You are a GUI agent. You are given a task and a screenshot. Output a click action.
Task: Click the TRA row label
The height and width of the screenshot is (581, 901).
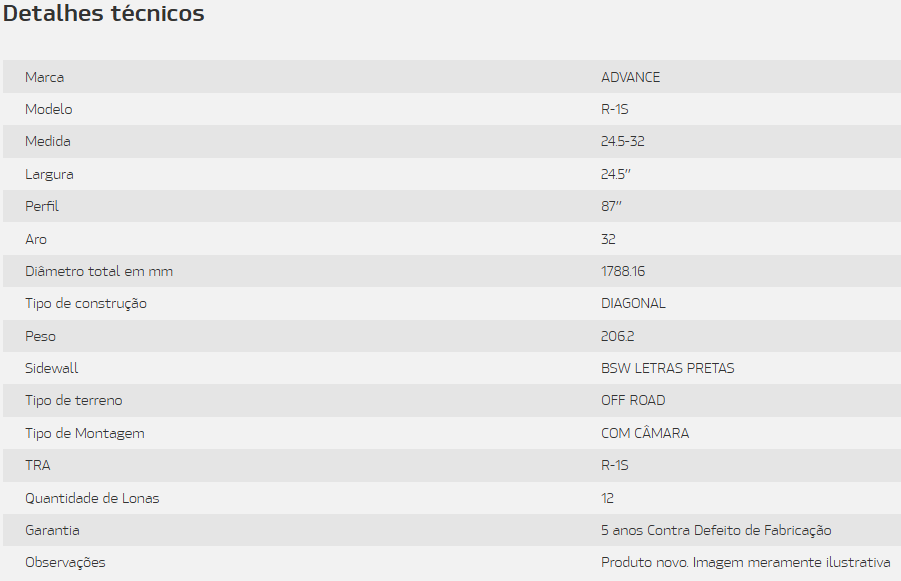[37, 465]
